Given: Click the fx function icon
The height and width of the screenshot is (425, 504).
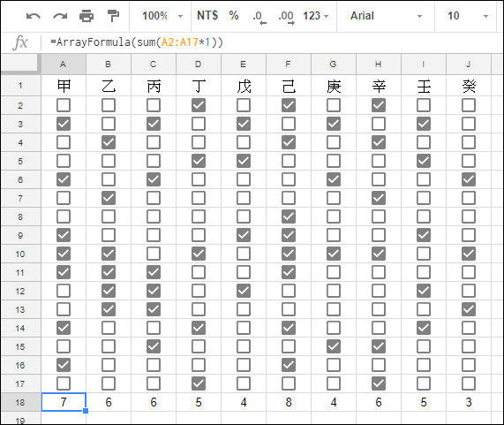Looking at the screenshot, I should (x=20, y=42).
